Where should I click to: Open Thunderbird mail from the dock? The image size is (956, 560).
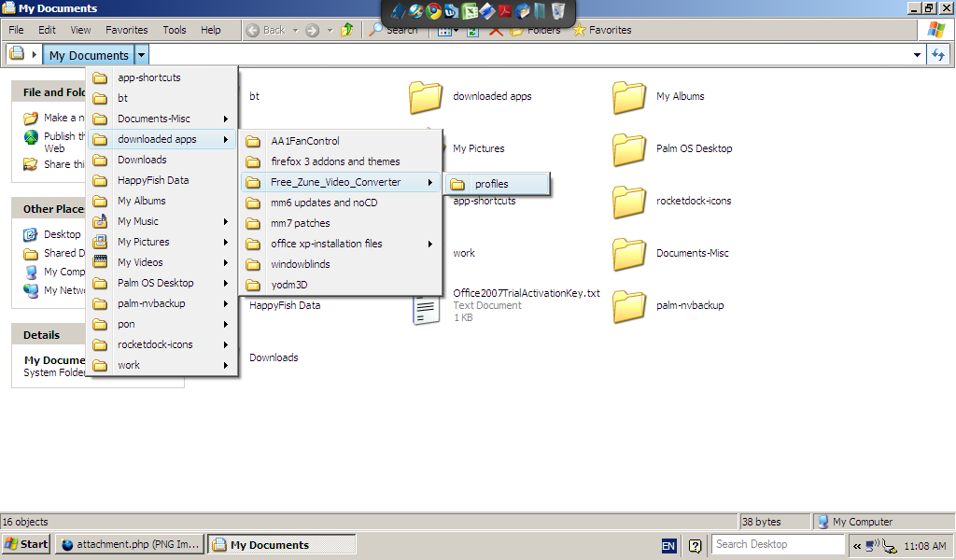523,11
